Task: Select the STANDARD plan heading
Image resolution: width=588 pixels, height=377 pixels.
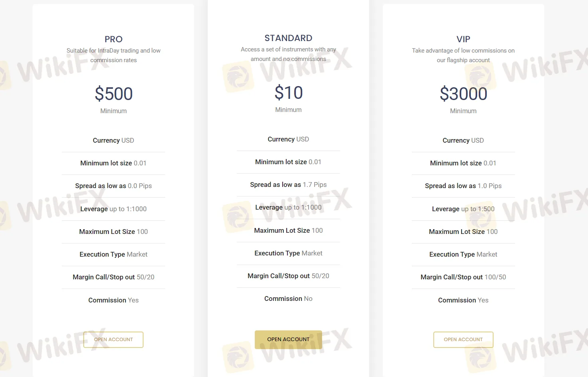Action: 288,38
